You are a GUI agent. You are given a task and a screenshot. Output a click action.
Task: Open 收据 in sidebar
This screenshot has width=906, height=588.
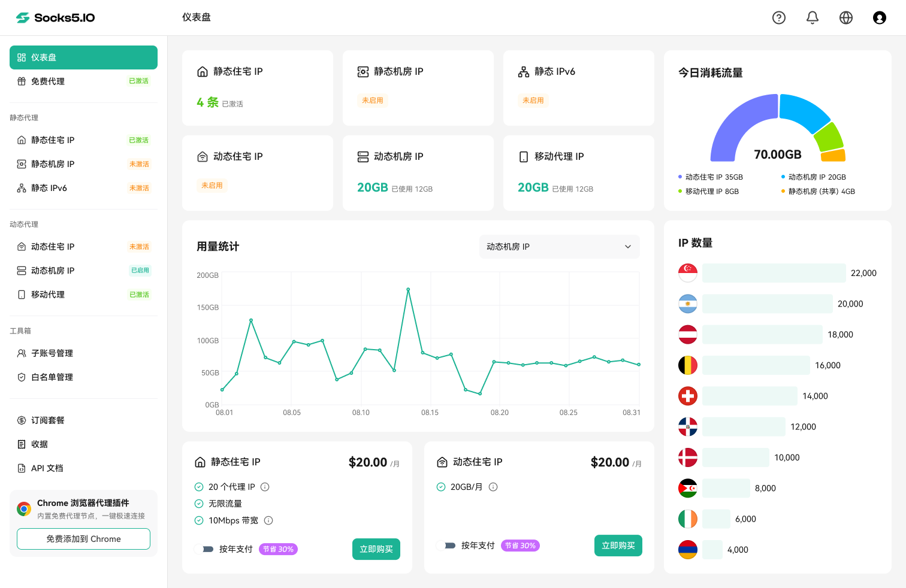[83, 444]
